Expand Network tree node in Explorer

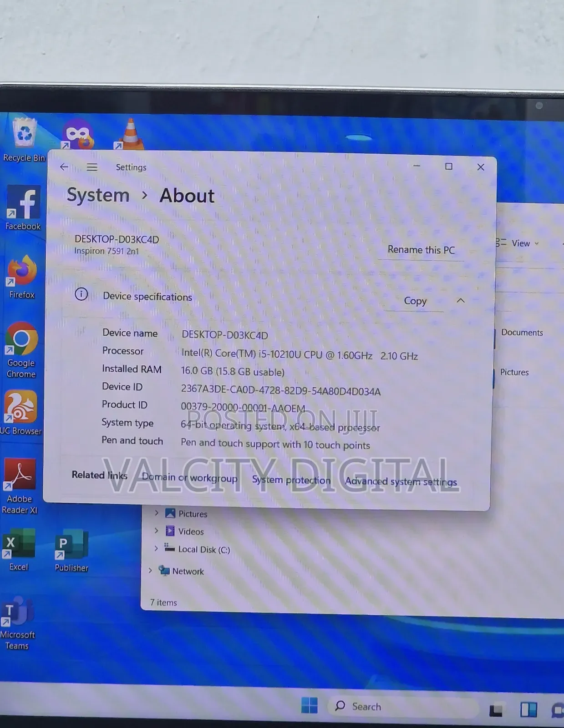(x=150, y=570)
